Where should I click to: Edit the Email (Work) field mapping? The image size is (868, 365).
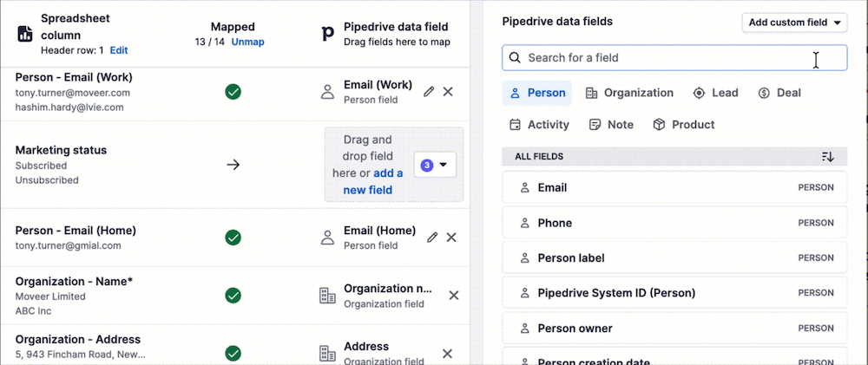(x=429, y=92)
